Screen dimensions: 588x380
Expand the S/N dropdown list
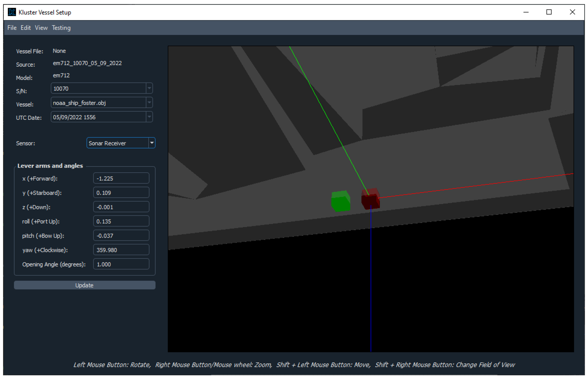[x=149, y=88]
